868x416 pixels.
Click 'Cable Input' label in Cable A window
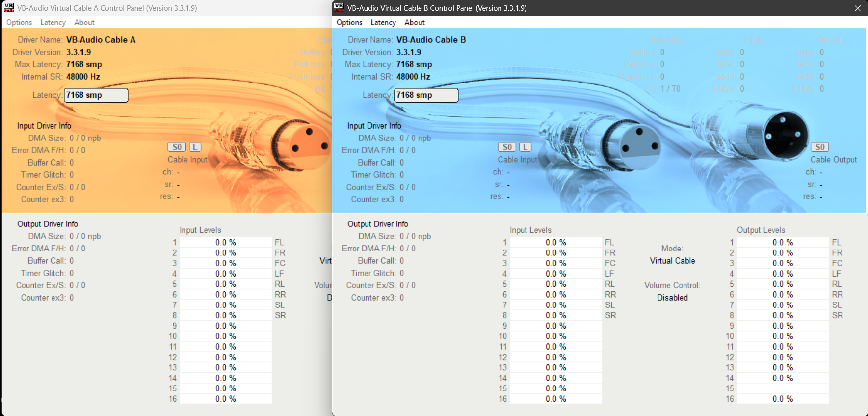(x=187, y=160)
